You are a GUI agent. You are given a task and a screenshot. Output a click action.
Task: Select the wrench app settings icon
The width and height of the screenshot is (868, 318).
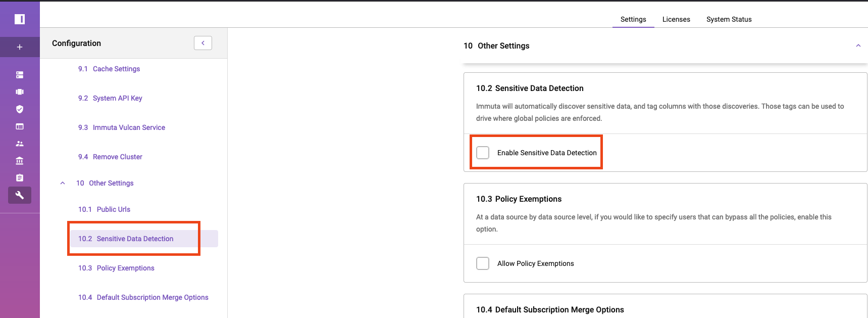click(x=20, y=195)
